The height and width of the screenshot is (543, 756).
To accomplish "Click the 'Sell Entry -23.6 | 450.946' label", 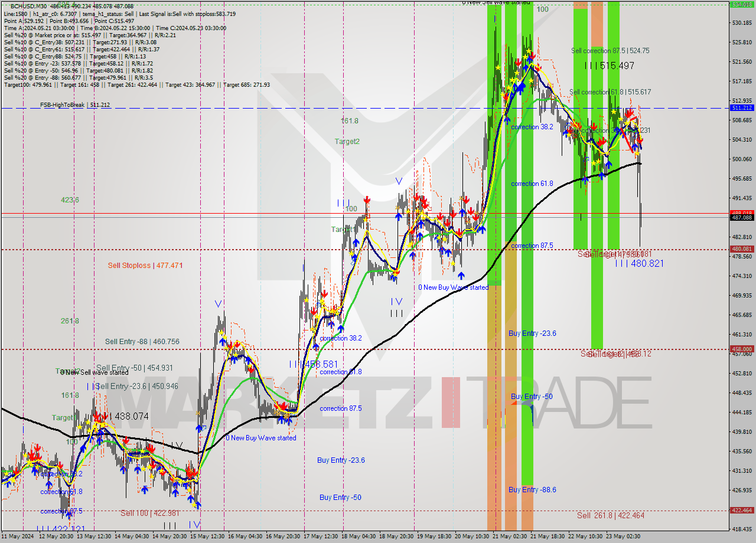I will click(x=136, y=386).
